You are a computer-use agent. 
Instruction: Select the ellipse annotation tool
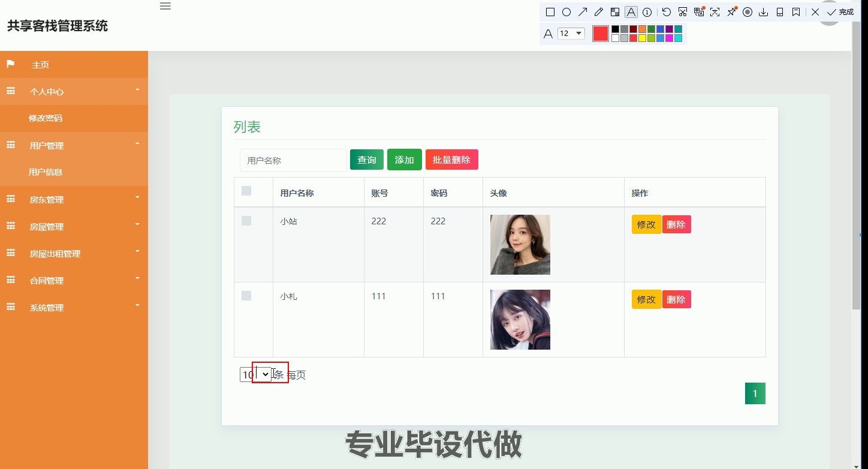[566, 12]
